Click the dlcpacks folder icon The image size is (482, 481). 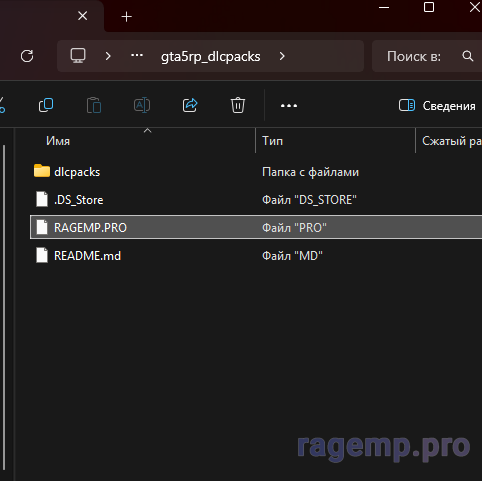pyautogui.click(x=42, y=171)
